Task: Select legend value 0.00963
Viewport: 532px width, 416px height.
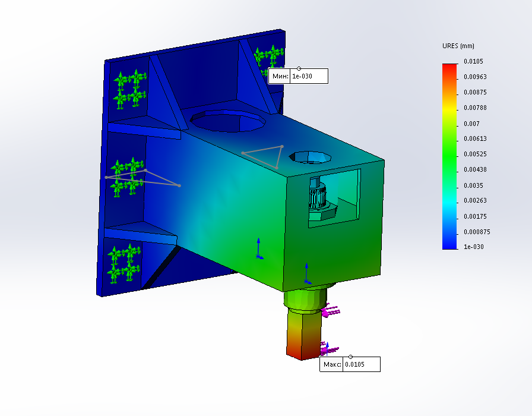Action: 475,77
